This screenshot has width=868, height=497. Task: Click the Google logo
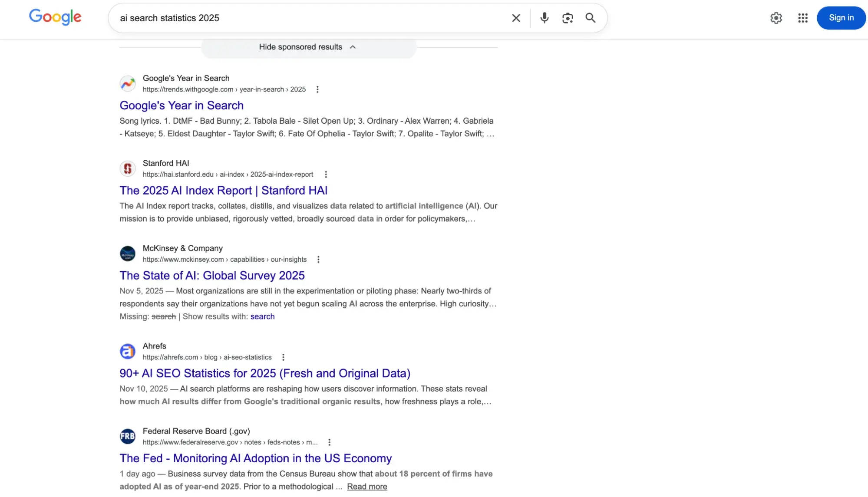55,18
